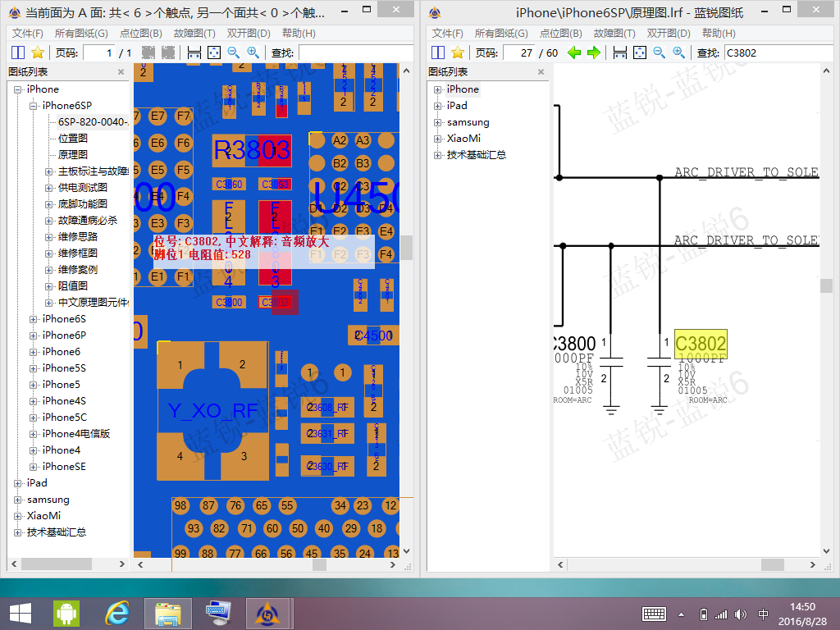Expand 故障通病必杀 node in left tree
The width and height of the screenshot is (840, 630).
pos(48,221)
